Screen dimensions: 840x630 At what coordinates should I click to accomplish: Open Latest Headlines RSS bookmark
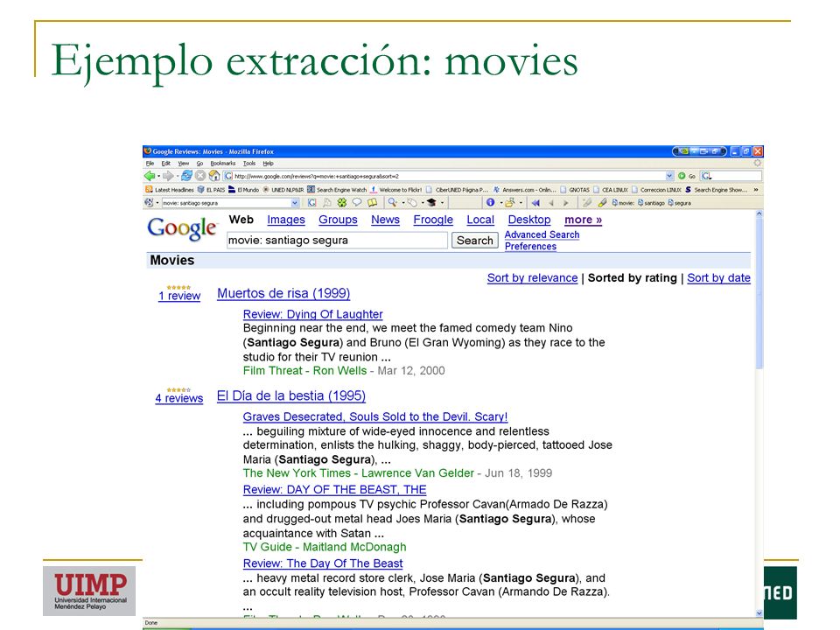pyautogui.click(x=169, y=190)
